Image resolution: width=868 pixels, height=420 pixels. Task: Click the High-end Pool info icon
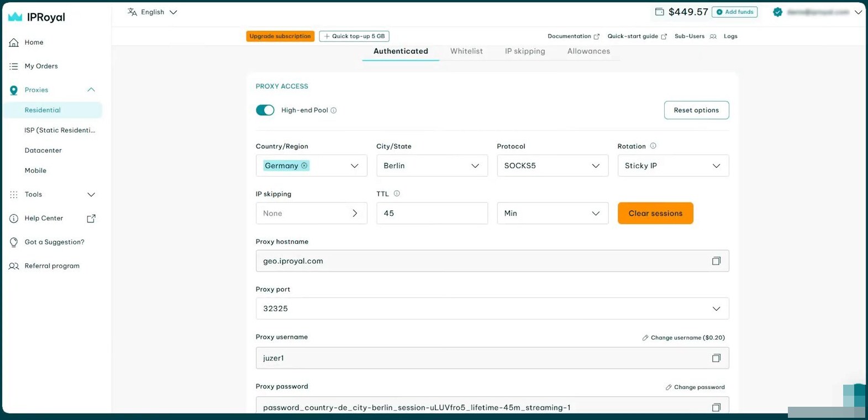tap(334, 110)
